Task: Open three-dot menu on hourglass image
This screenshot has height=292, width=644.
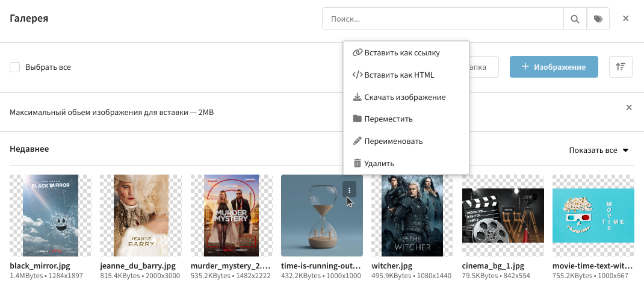Action: [x=350, y=190]
